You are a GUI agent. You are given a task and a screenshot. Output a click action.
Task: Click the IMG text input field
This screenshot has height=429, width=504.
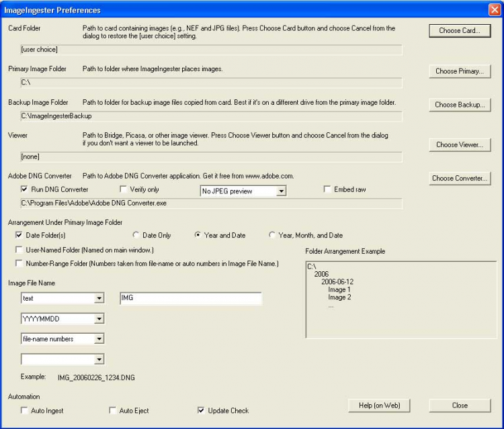(x=191, y=298)
